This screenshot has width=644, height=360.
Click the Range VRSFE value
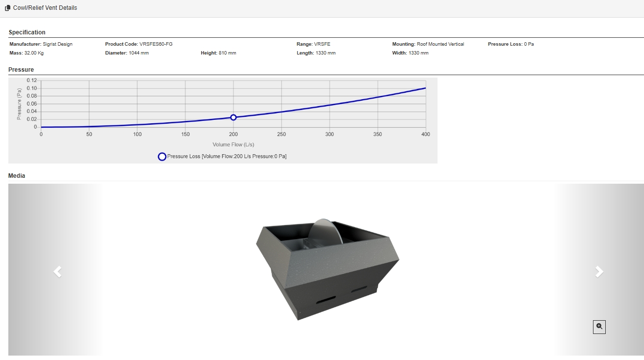[x=322, y=44]
